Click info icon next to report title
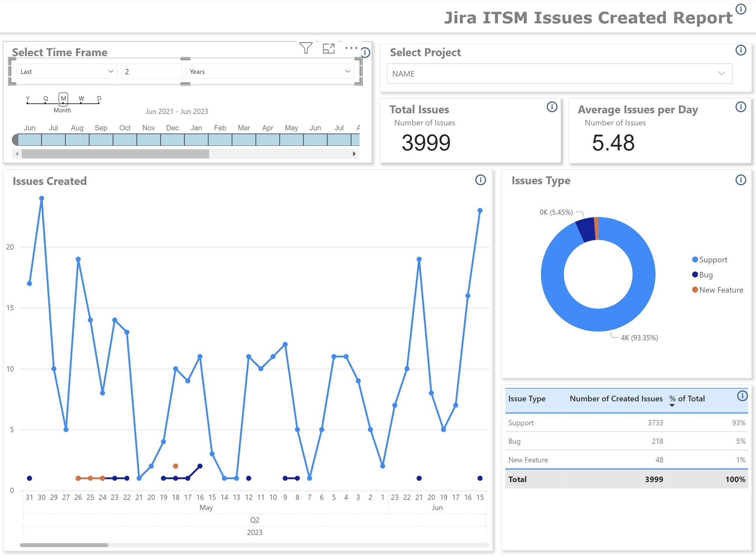The height and width of the screenshot is (557, 756). pos(741,9)
